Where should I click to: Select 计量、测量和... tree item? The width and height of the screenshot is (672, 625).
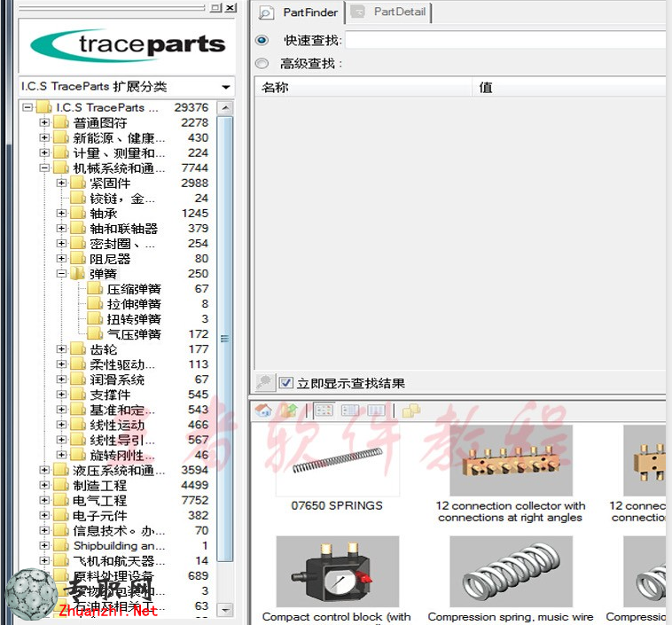point(119,152)
